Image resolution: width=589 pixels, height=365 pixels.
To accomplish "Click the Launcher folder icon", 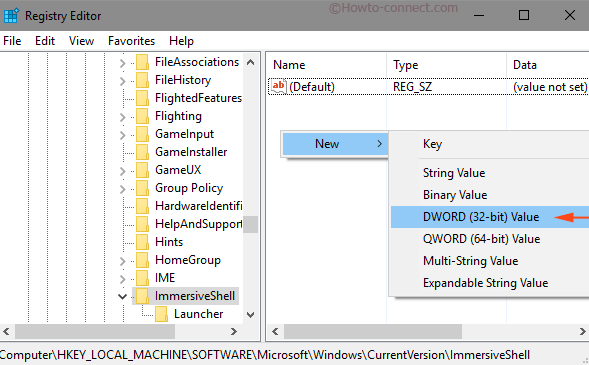I will 162,314.
